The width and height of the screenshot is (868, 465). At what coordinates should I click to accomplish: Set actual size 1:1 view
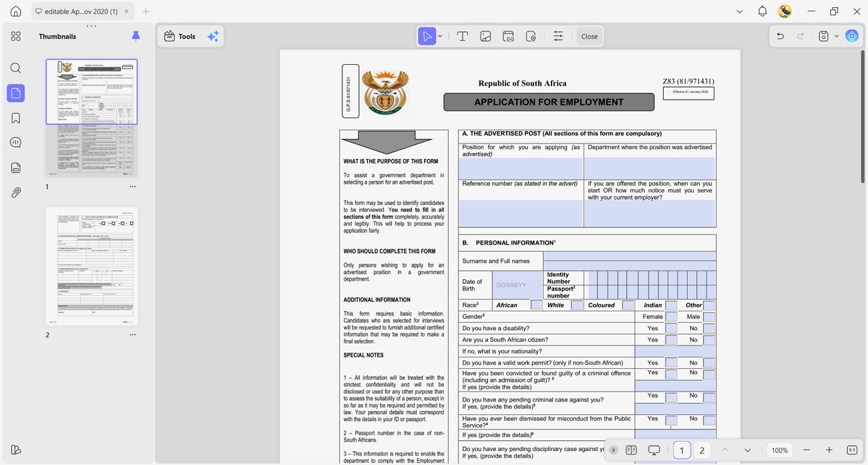852,450
